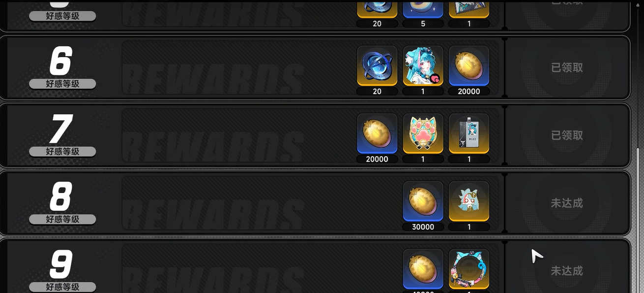Select the level 6 好感等级 label
The width and height of the screenshot is (644, 293).
pos(62,84)
